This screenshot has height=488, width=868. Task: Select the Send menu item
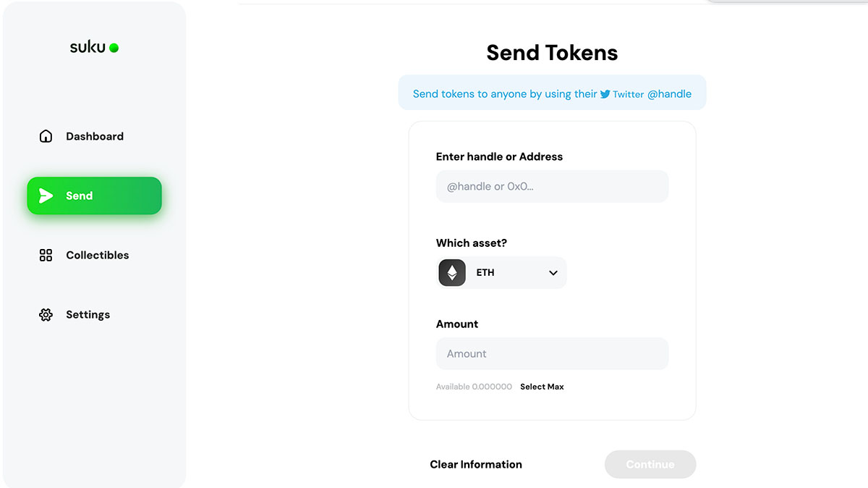[x=94, y=195]
